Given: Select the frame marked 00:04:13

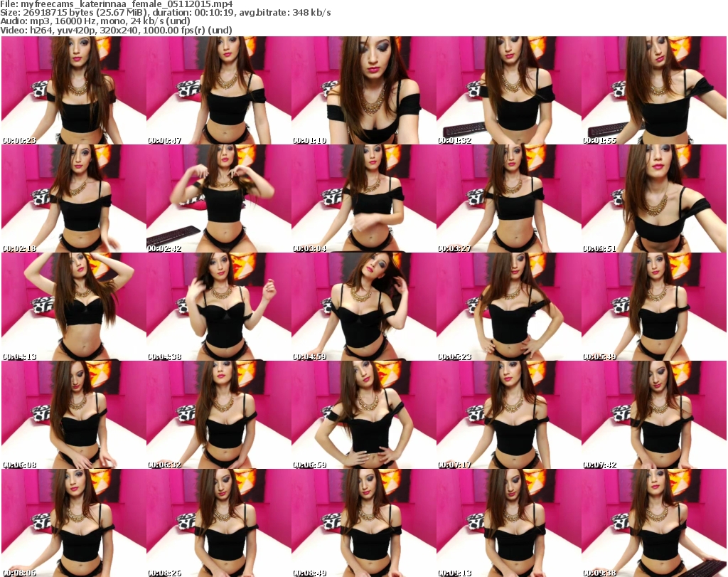Looking at the screenshot, I should pyautogui.click(x=73, y=307).
